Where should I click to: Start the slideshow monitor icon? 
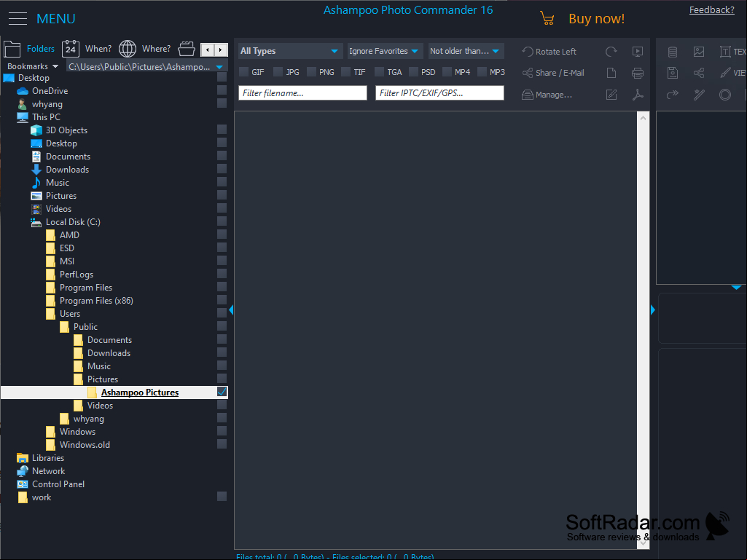(638, 52)
